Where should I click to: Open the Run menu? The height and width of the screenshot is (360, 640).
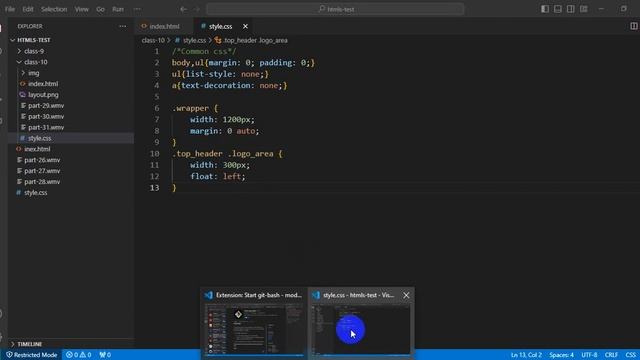[x=118, y=9]
